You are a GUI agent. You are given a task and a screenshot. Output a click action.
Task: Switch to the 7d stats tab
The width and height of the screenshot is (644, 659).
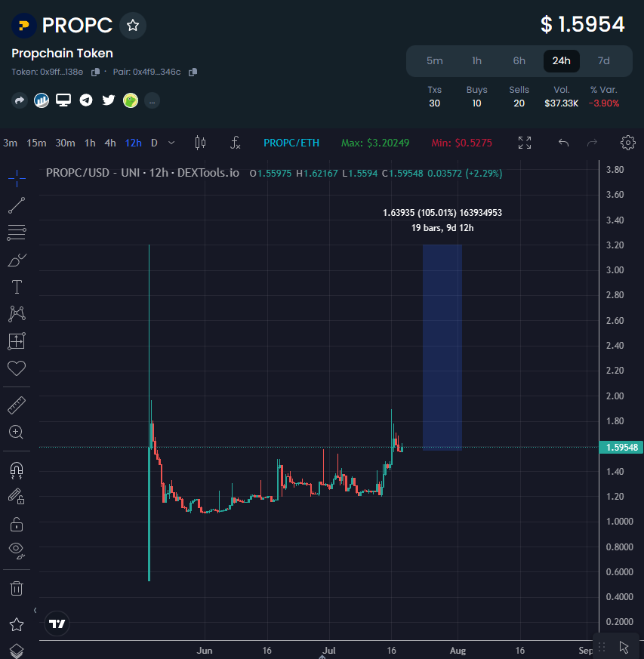point(603,61)
